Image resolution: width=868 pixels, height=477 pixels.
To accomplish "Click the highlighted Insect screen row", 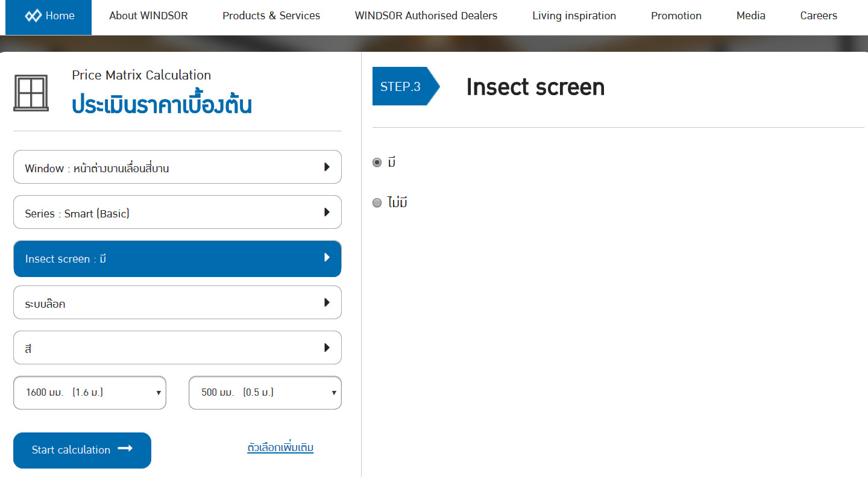I will 177,259.
